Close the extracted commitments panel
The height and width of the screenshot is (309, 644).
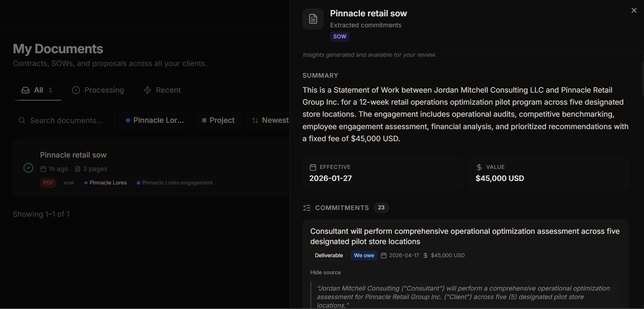click(x=634, y=10)
